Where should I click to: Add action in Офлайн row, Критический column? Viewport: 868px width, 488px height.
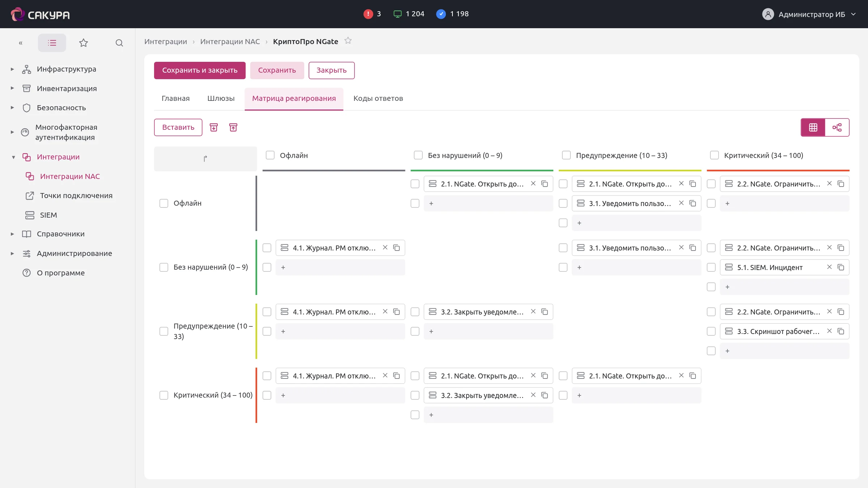(x=784, y=203)
